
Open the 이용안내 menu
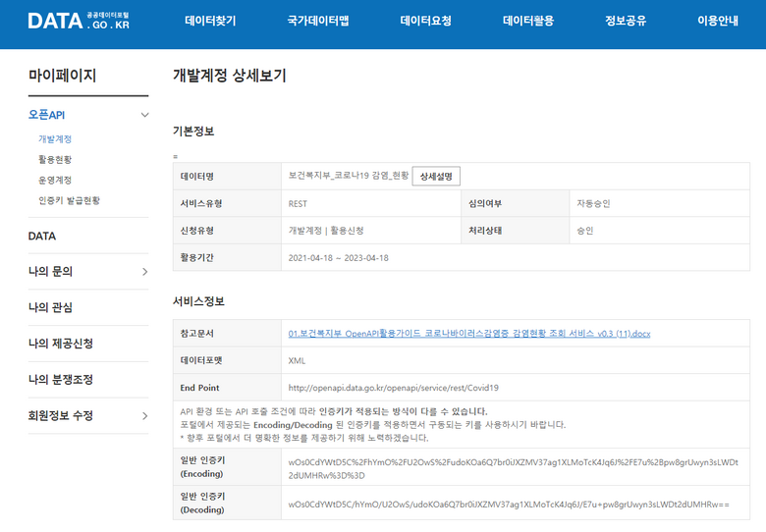point(717,21)
